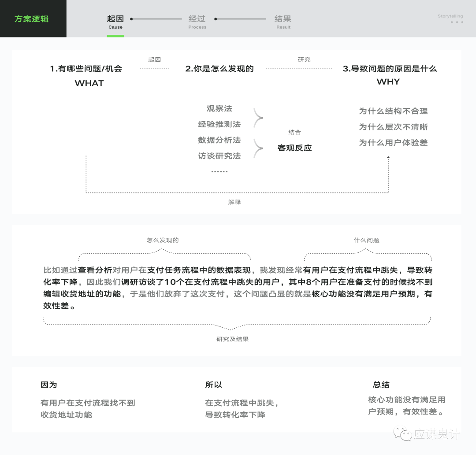Click the Storytelling three-dots icon
476x455 pixels.
[457, 22]
